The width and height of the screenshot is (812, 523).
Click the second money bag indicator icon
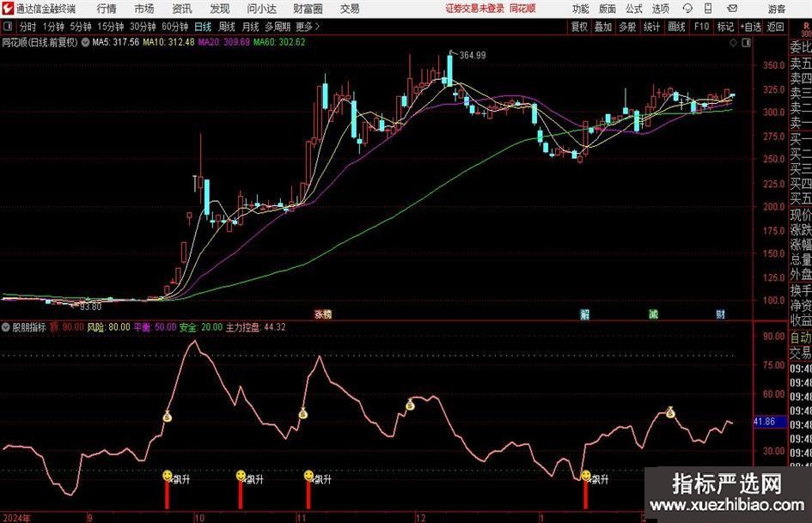pos(303,413)
